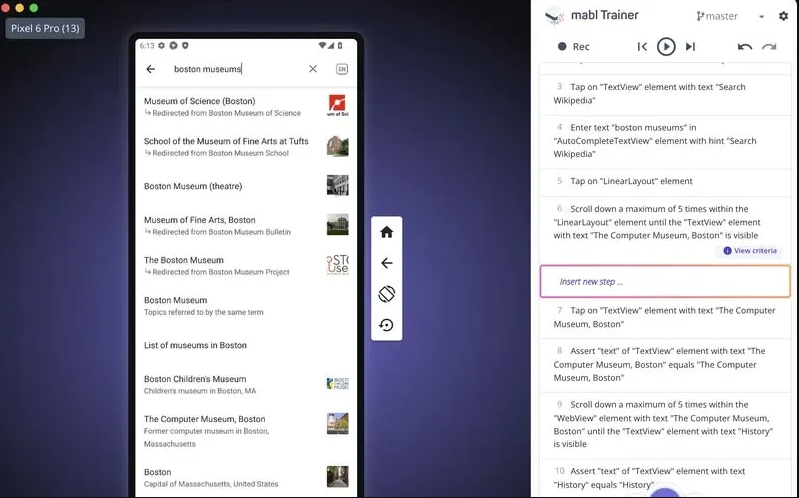Image resolution: width=799 pixels, height=498 pixels.
Task: Tap back arrow in Wikipedia search bar
Action: 151,69
